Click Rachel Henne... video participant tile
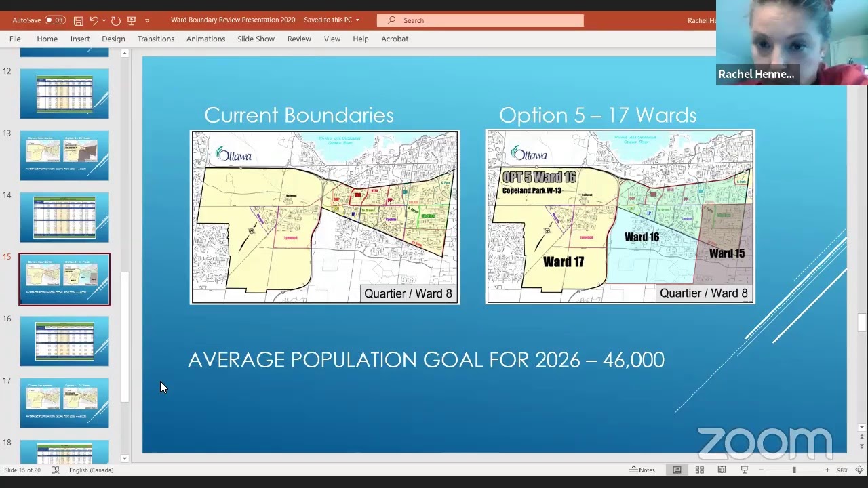Image resolution: width=868 pixels, height=488 pixels. click(792, 42)
